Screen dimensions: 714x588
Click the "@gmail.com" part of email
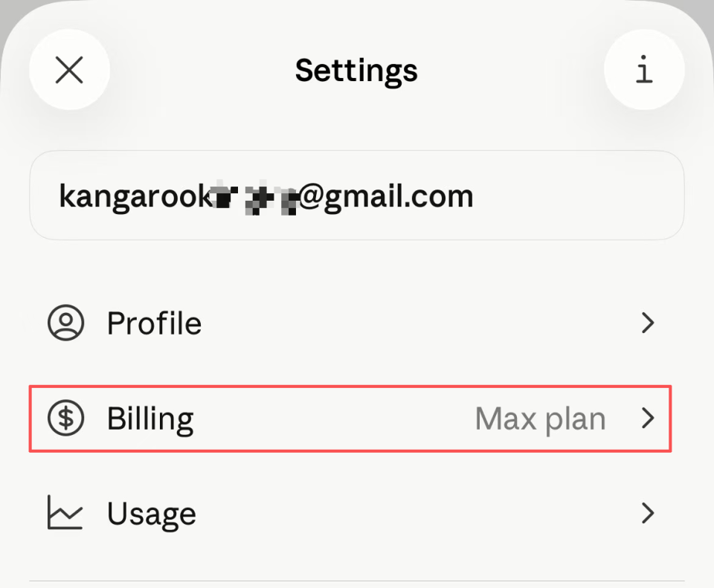tap(386, 196)
